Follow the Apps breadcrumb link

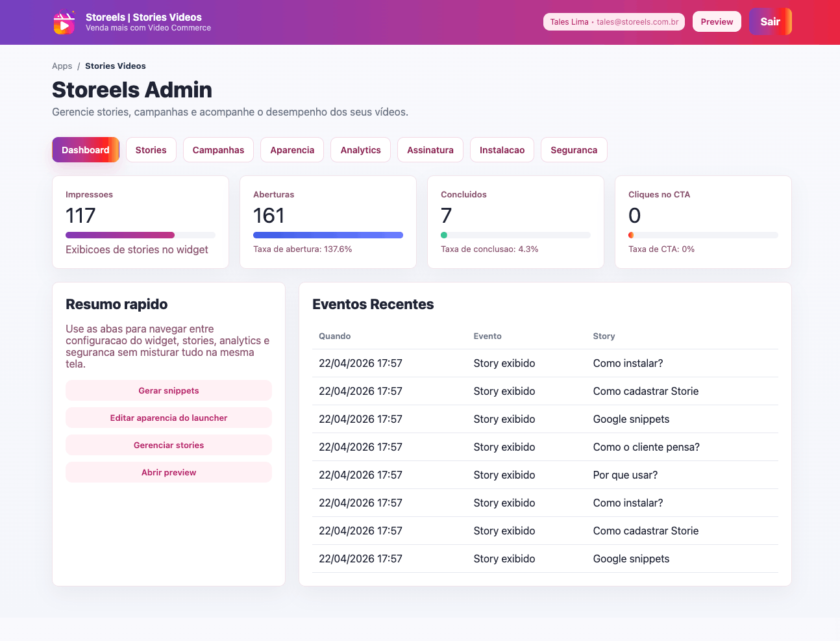[x=62, y=66]
